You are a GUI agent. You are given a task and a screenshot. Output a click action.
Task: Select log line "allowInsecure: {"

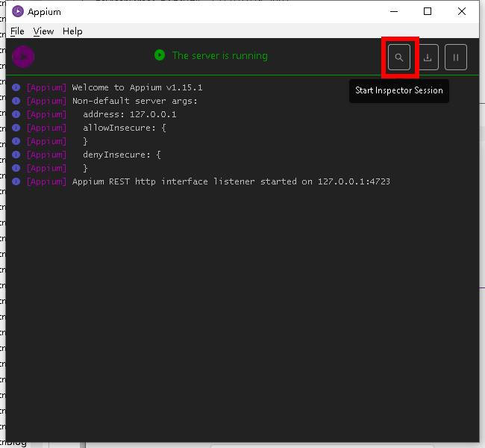pos(125,128)
